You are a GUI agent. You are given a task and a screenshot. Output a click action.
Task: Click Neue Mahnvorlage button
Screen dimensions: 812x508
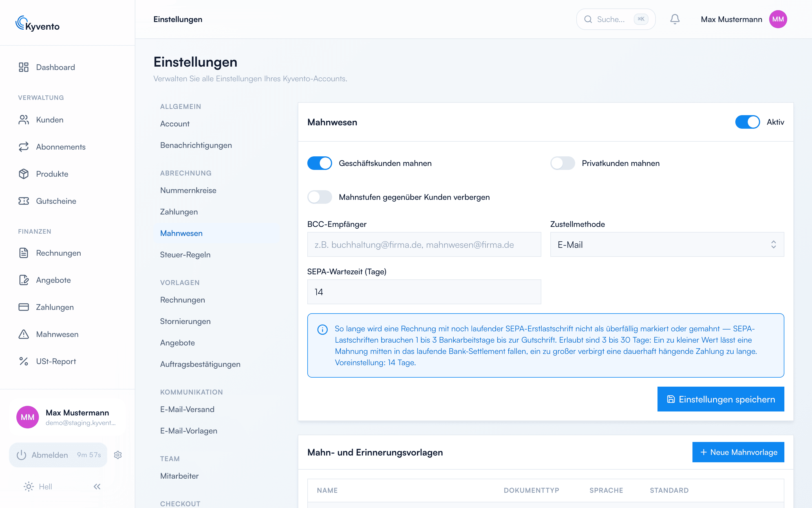coord(738,452)
